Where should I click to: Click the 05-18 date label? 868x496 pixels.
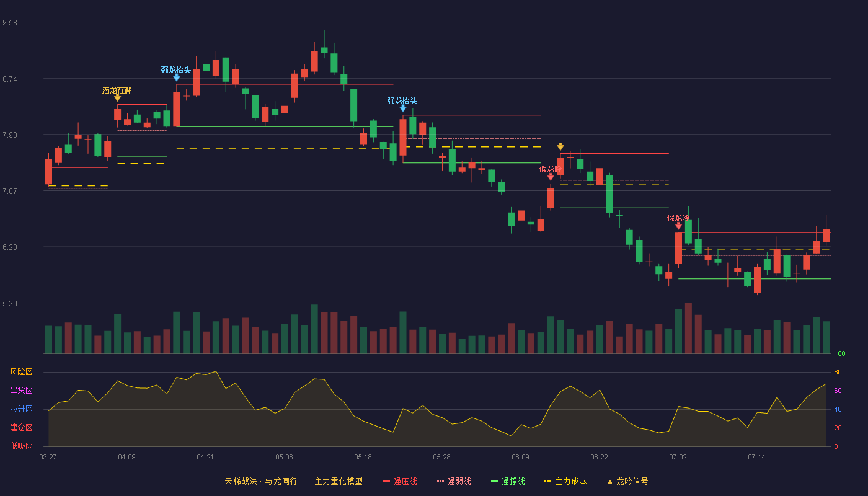[x=363, y=457]
